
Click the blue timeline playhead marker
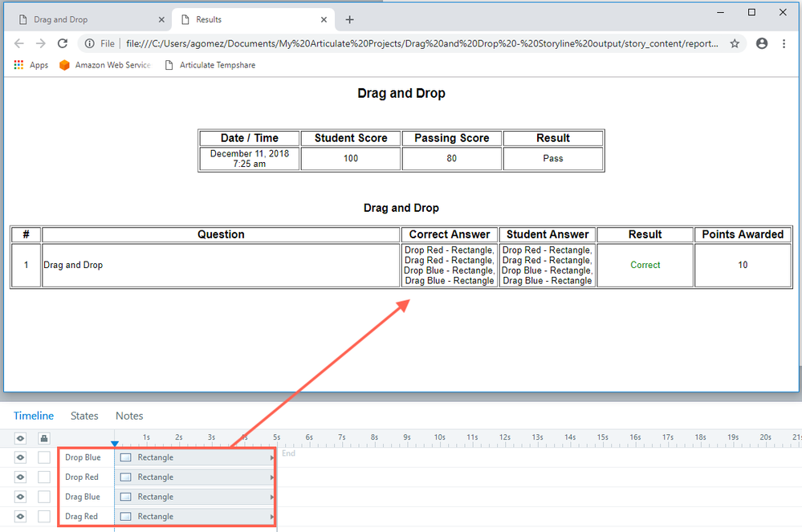115,443
